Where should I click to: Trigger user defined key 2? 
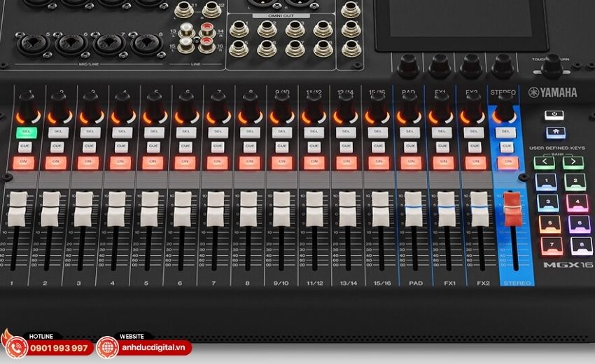(x=575, y=181)
